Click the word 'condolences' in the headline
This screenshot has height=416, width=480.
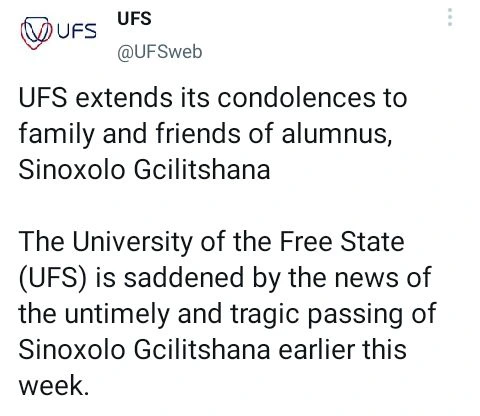296,98
